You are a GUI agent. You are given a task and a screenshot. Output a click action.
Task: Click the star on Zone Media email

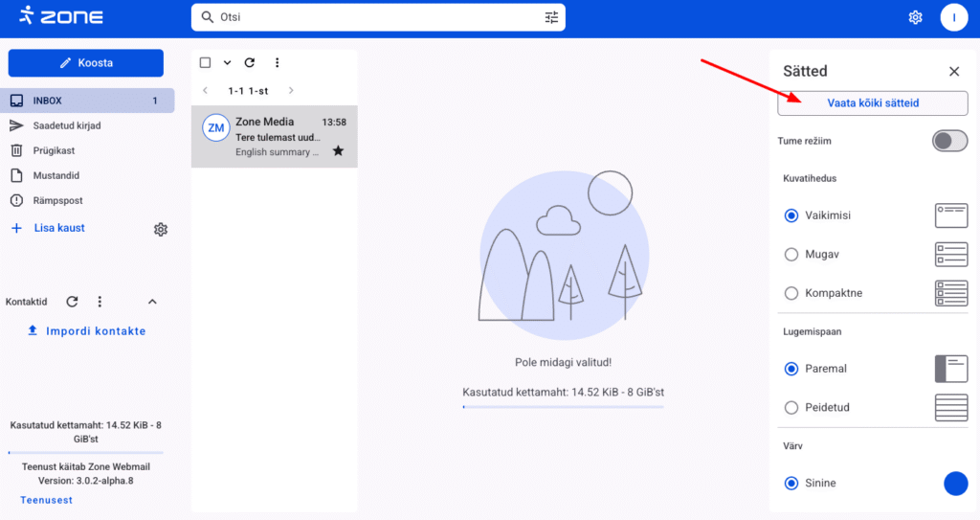(x=338, y=151)
